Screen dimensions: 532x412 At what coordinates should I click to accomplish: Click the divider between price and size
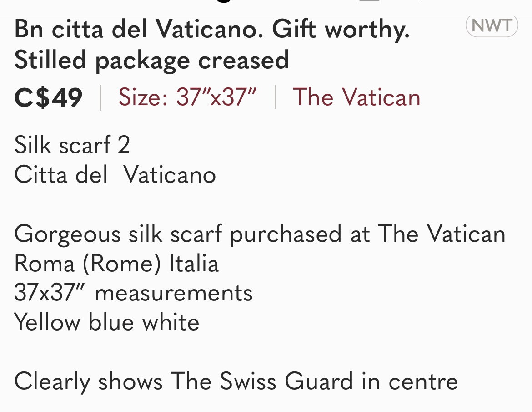coord(101,97)
